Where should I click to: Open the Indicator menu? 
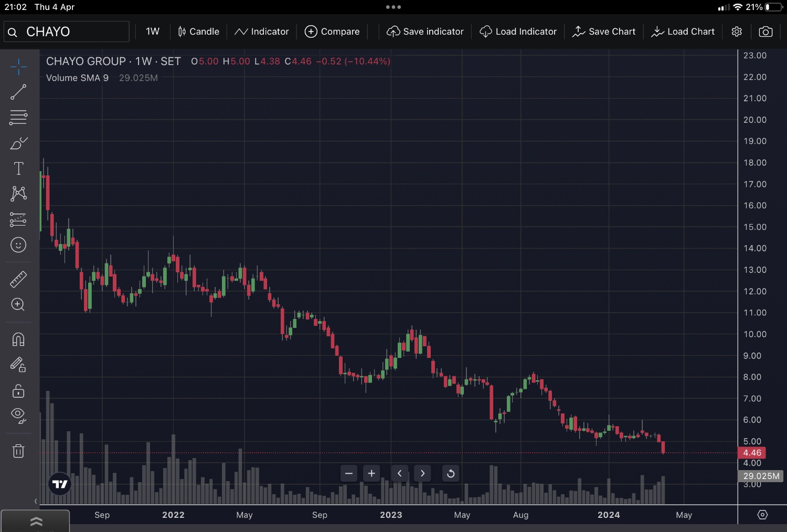[262, 31]
